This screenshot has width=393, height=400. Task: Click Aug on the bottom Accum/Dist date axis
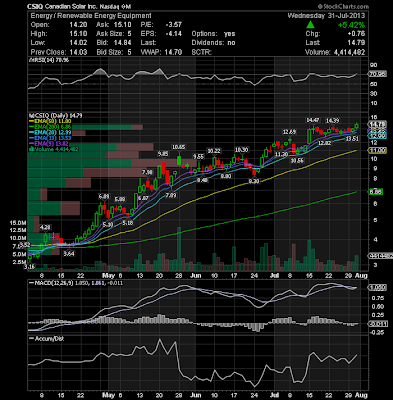tap(361, 395)
